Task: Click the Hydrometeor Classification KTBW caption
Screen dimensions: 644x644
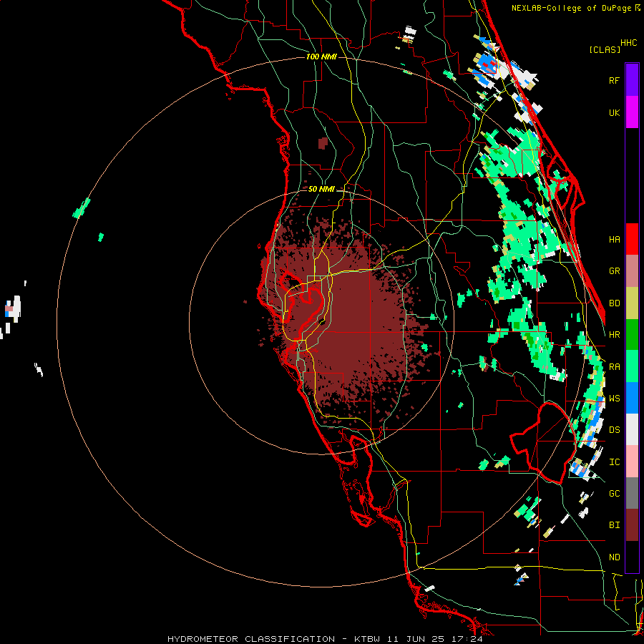Action: point(325,639)
